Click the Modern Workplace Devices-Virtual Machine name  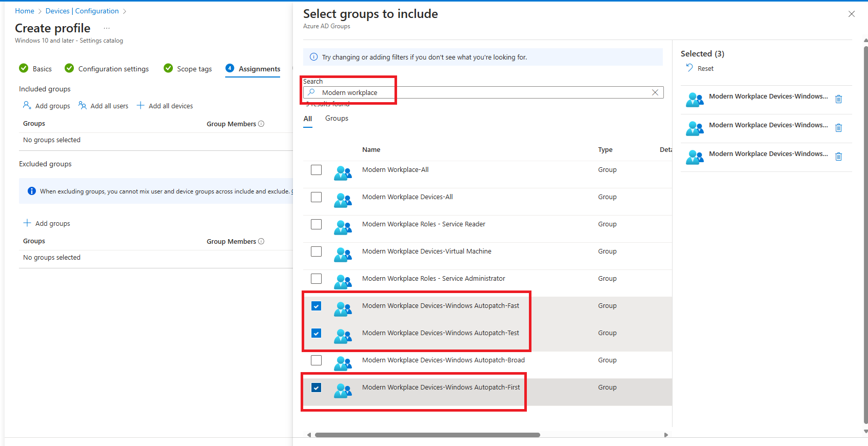[x=426, y=251]
